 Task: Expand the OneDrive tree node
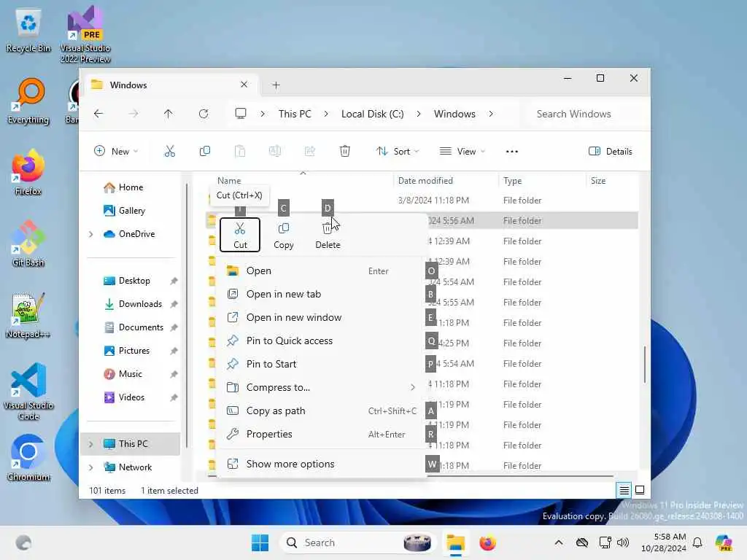point(91,234)
